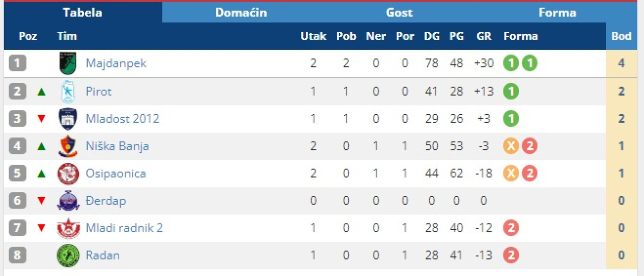The height and width of the screenshot is (276, 644).
Task: Click the Osipaonica team logo
Action: pyautogui.click(x=68, y=174)
